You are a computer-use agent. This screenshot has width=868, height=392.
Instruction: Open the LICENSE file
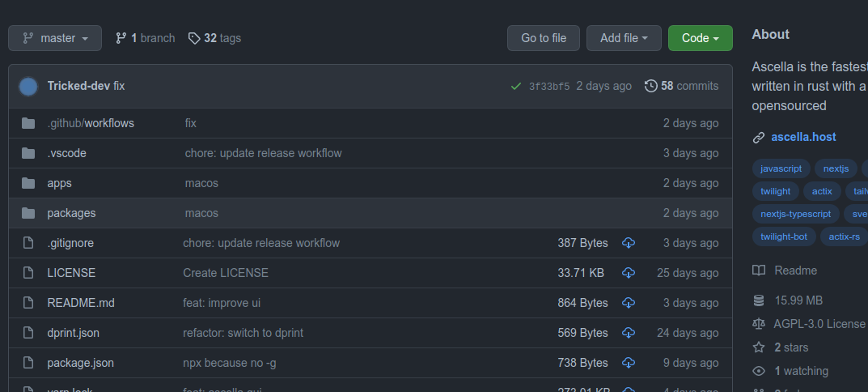[x=71, y=273]
